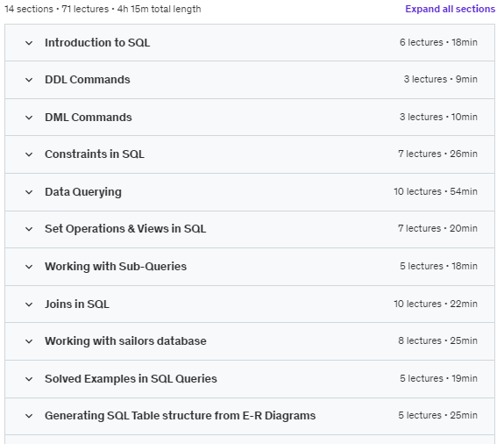504x444 pixels.
Task: Click '3 lectures • 9min' text
Action: [x=441, y=79]
